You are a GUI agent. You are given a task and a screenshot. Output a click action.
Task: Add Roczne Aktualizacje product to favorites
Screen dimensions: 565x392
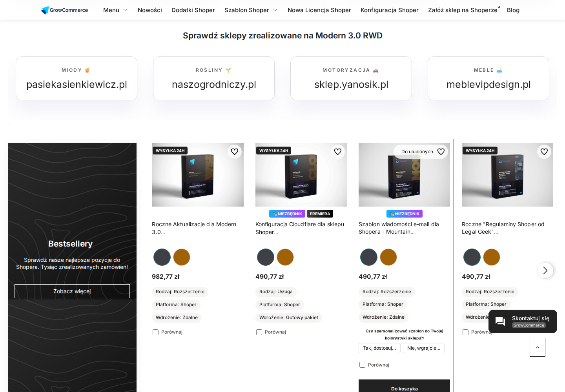pyautogui.click(x=235, y=152)
